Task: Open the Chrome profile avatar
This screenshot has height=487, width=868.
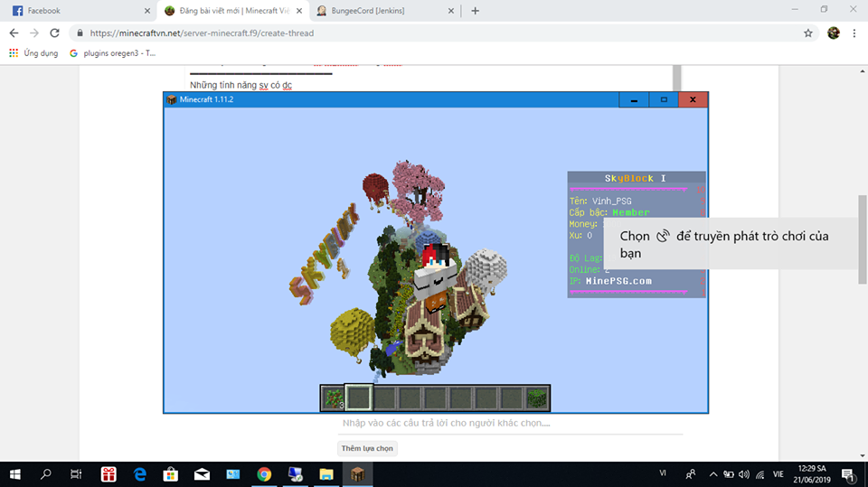Action: 834,33
